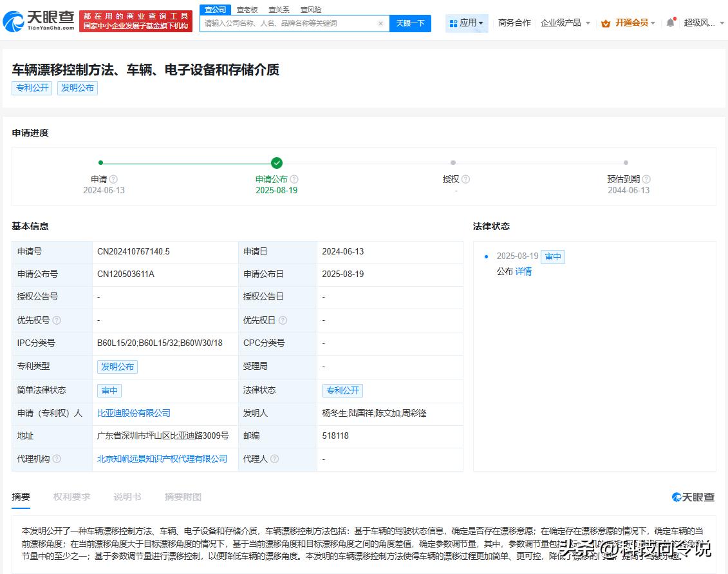Click the 发明公布 tag under the title
Image resolution: width=728 pixels, height=574 pixels.
click(x=77, y=88)
